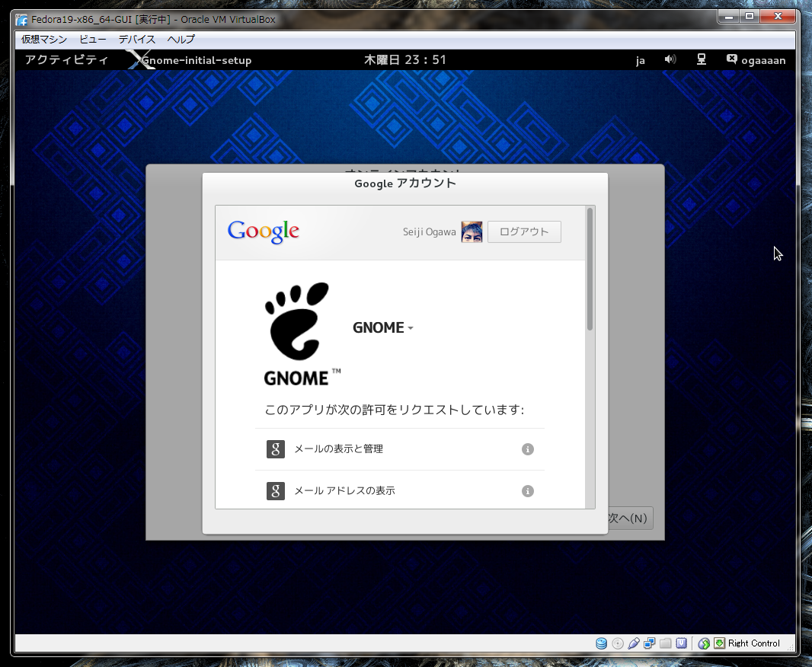
Task: Click the メールの表示と管理 permission text
Action: tap(339, 449)
